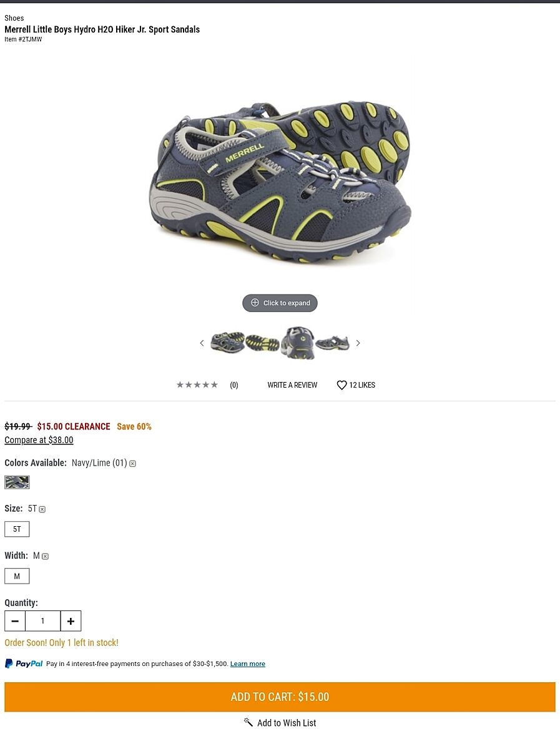Click the Add to Cart: $15.00 button
This screenshot has width=560, height=749.
[280, 697]
